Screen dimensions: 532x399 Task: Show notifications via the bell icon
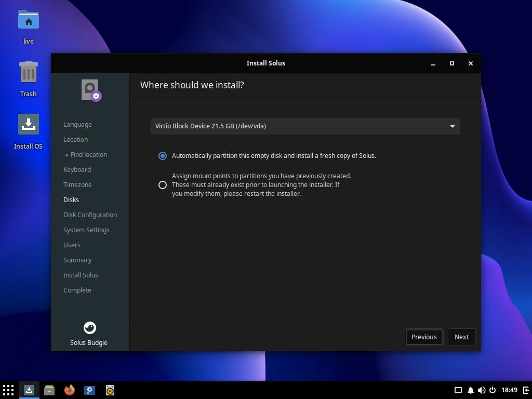pyautogui.click(x=471, y=390)
